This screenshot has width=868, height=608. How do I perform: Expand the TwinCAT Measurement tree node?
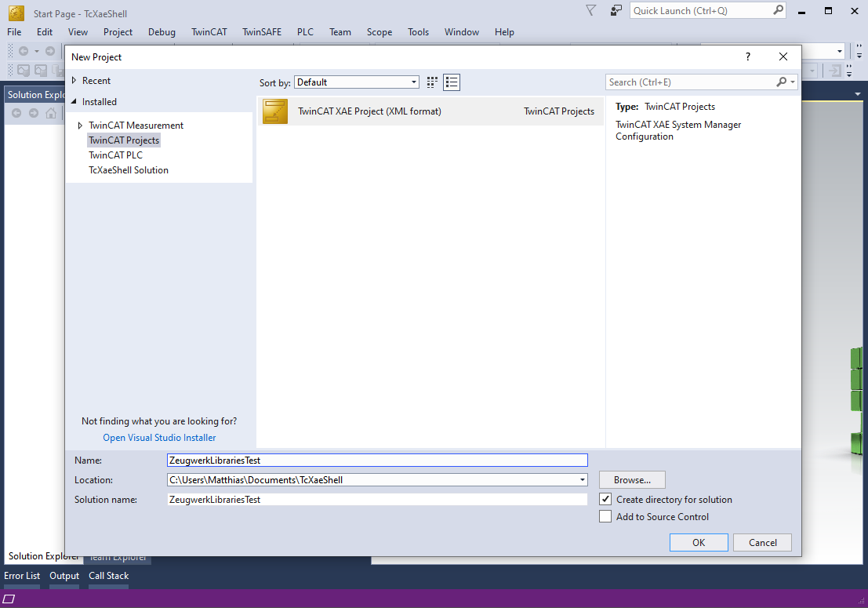(x=80, y=126)
